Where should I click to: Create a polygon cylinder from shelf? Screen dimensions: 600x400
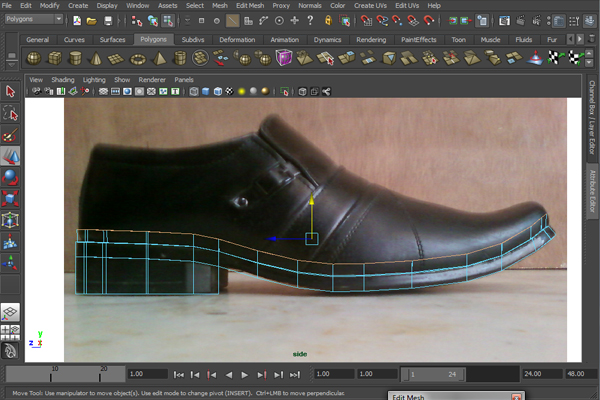(x=75, y=58)
